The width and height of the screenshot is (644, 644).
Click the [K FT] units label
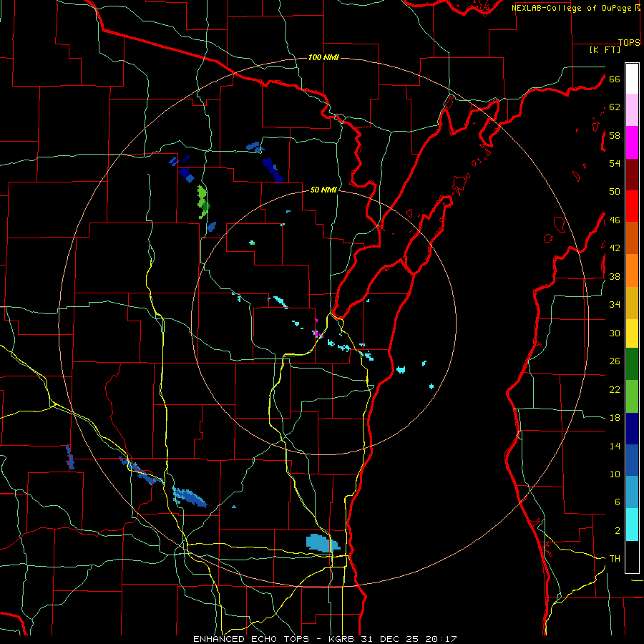[x=605, y=50]
